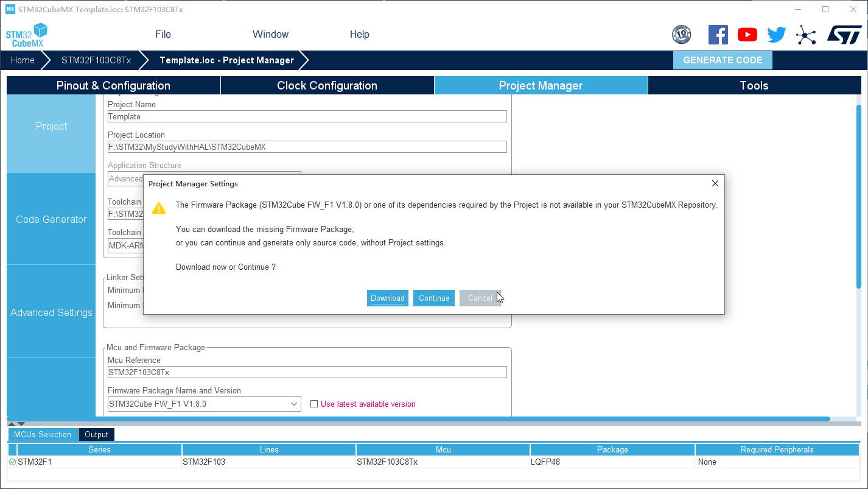Viewport: 868px width, 489px height.
Task: Click the GENERATE CODE button
Action: 723,60
